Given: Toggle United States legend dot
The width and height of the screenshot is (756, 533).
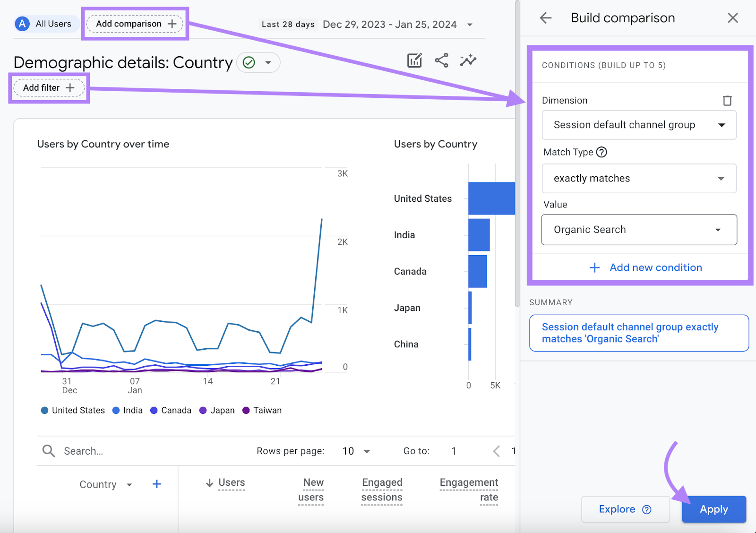Looking at the screenshot, I should 44,410.
